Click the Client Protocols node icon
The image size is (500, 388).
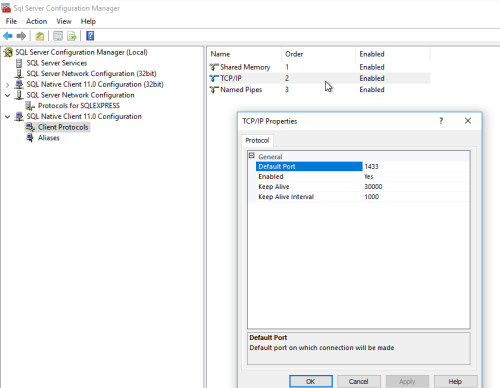30,127
